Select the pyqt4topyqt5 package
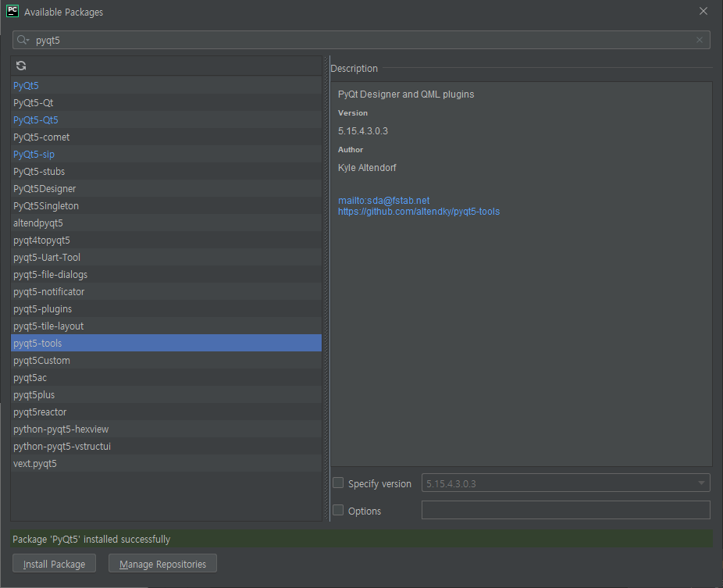723x588 pixels. tap(166, 241)
